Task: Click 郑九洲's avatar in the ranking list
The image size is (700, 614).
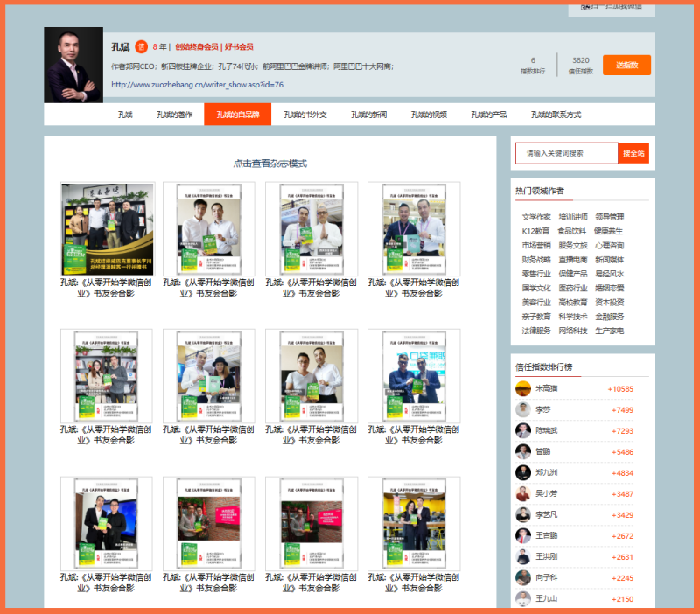Action: [x=523, y=473]
